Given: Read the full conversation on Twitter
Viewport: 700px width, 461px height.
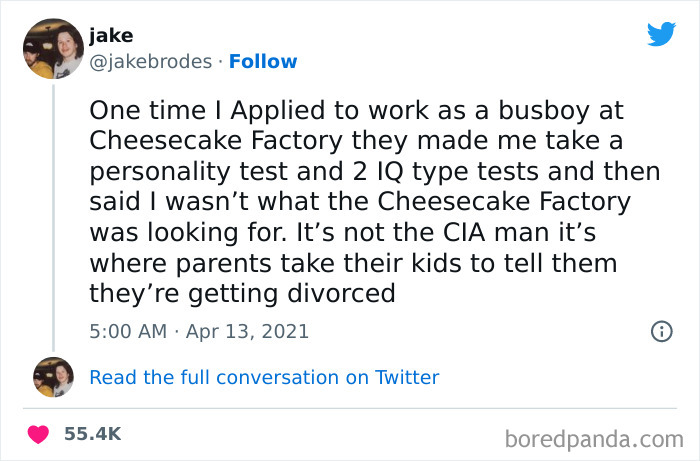Looking at the screenshot, I should (264, 377).
